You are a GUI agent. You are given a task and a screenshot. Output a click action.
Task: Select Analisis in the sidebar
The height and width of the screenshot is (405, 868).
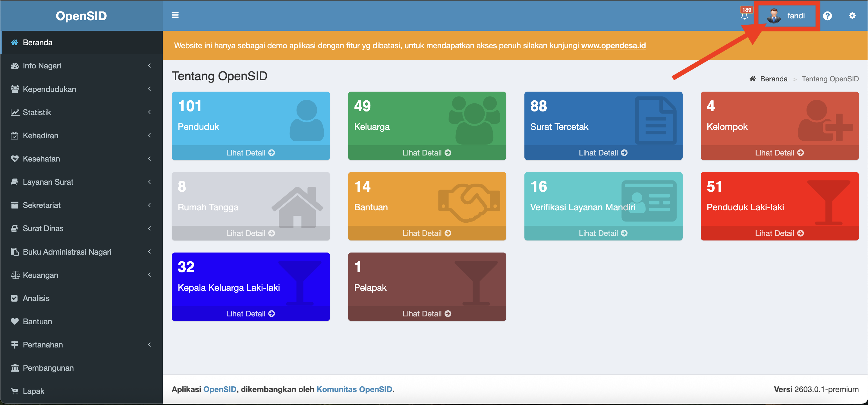tap(36, 298)
